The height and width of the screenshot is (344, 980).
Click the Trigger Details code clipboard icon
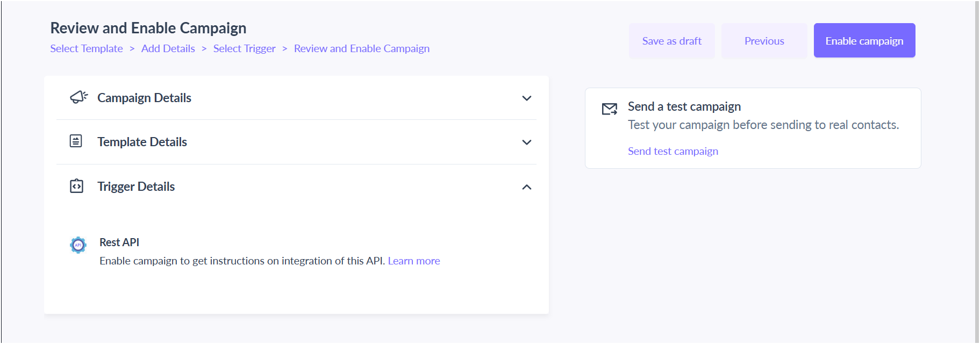point(76,186)
